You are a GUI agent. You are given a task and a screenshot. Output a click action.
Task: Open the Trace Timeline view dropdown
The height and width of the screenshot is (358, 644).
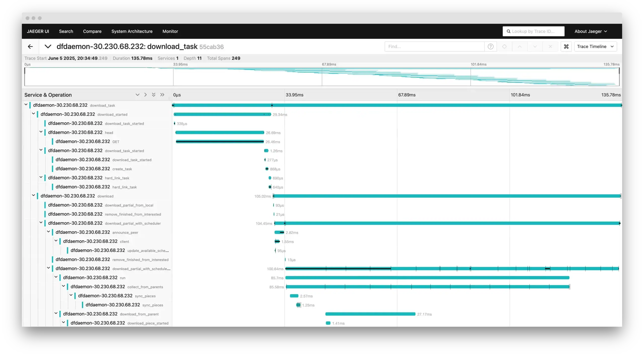(595, 46)
